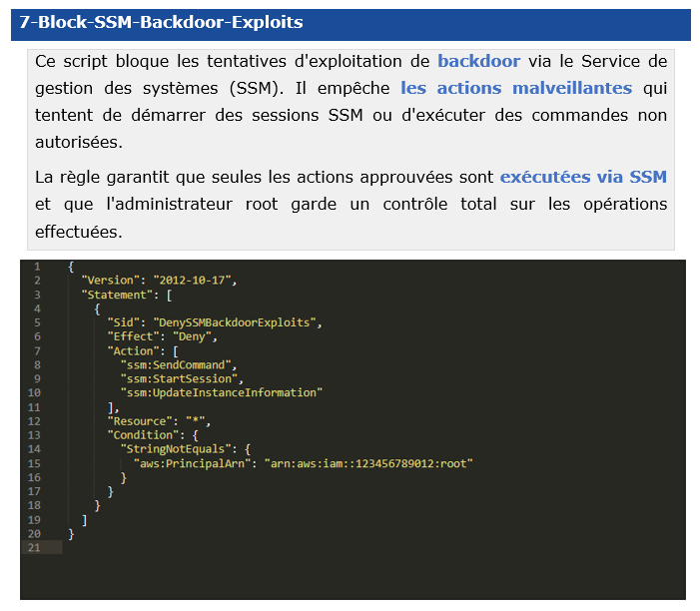Click the "aws:PrincipalArn" key
This screenshot has width=700, height=611.
[192, 463]
